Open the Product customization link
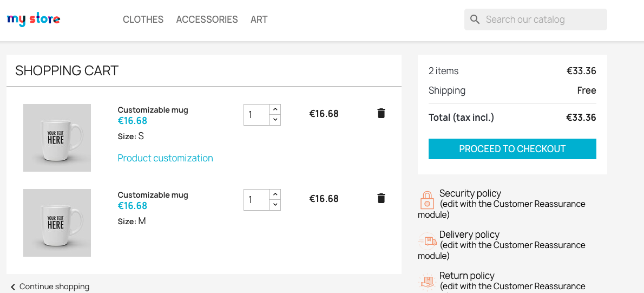 point(165,158)
